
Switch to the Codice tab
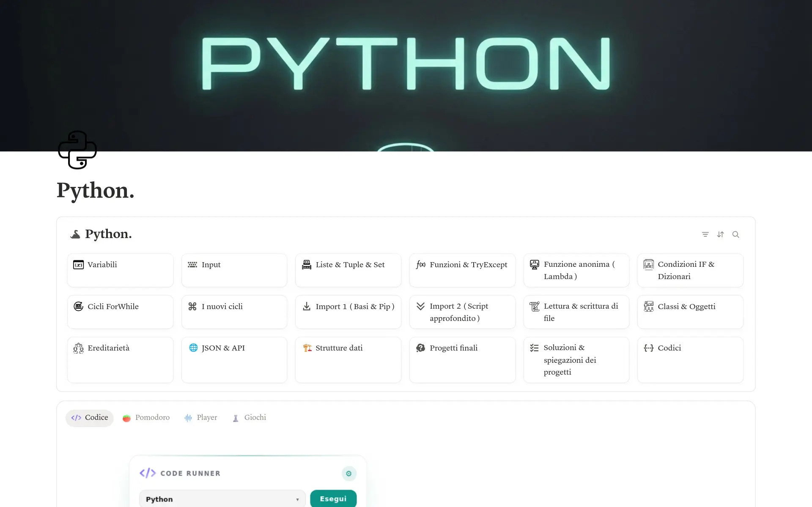[x=90, y=418]
